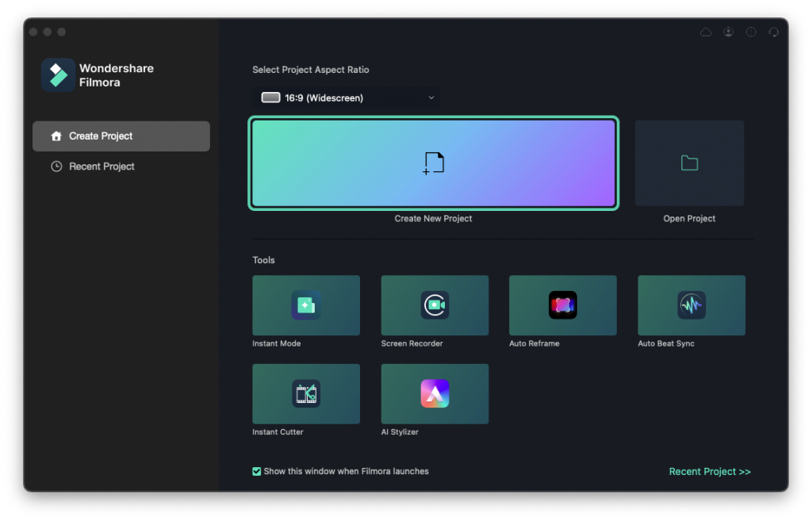Uncheck Show this window when Filmora launches
812x521 pixels.
[256, 471]
